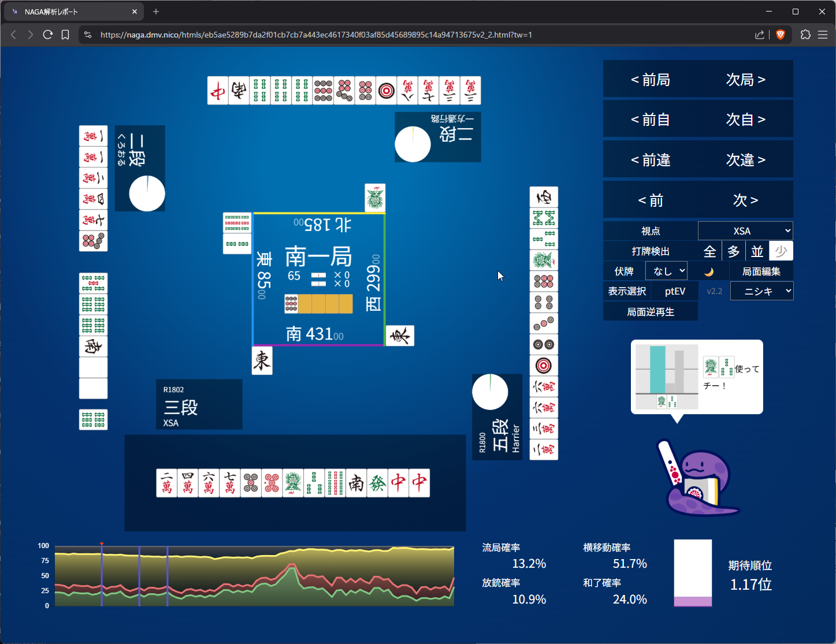Screen dimensions: 836x644
Task: Select the 中 tile at hand's right end
Action: click(419, 483)
